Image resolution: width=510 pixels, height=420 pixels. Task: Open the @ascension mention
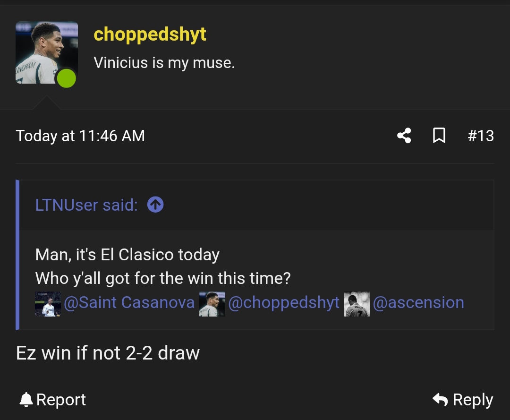(x=418, y=303)
